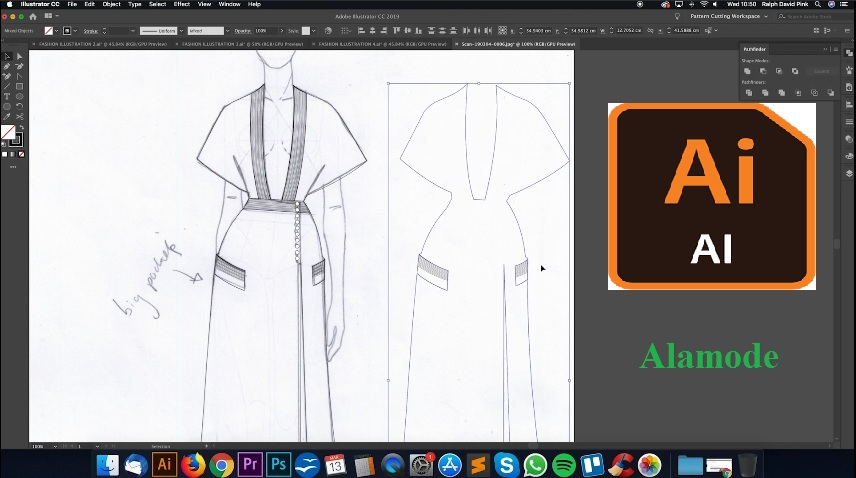Image resolution: width=856 pixels, height=478 pixels.
Task: Click the Fill color swatch in toolbar
Action: [x=8, y=133]
